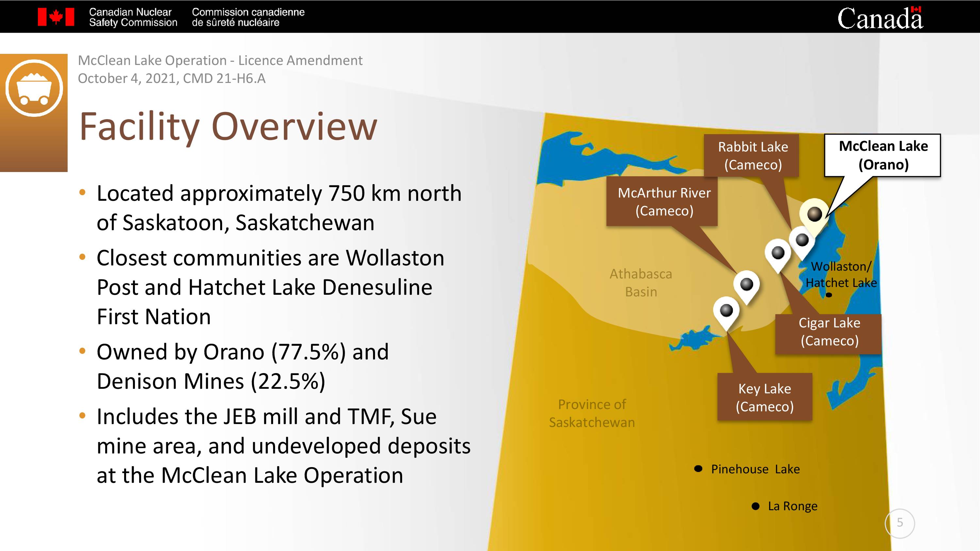
Task: Click the 'Canadian Nuclear Safety Commission' header text
Action: [x=133, y=18]
